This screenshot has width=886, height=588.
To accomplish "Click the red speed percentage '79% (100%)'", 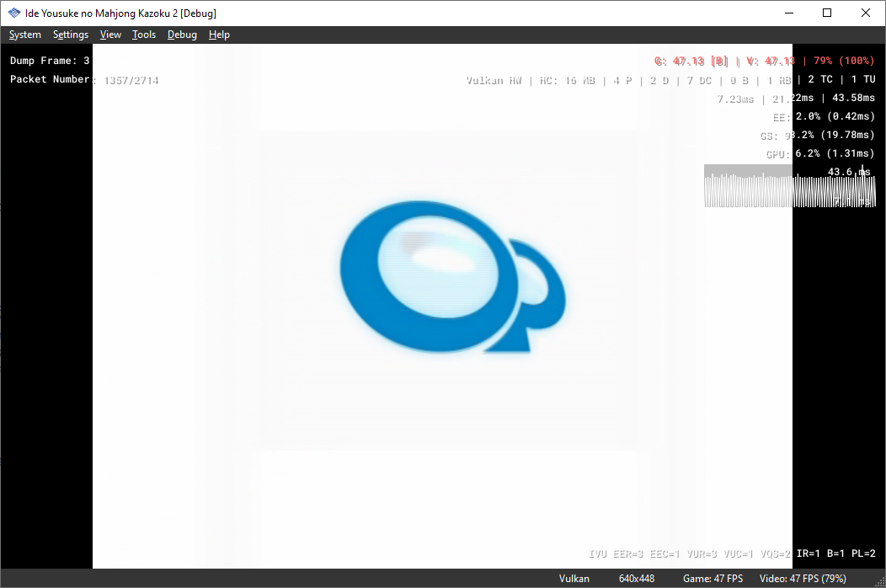I will [844, 61].
